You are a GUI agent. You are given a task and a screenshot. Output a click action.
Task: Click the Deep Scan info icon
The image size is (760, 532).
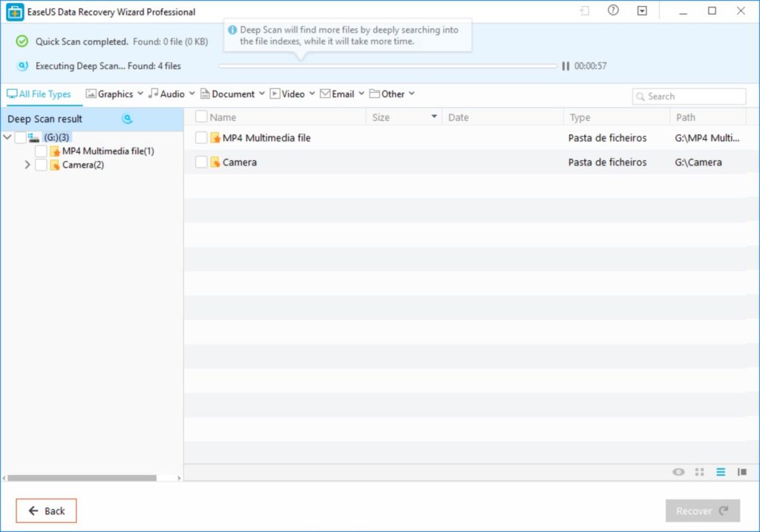click(x=232, y=30)
